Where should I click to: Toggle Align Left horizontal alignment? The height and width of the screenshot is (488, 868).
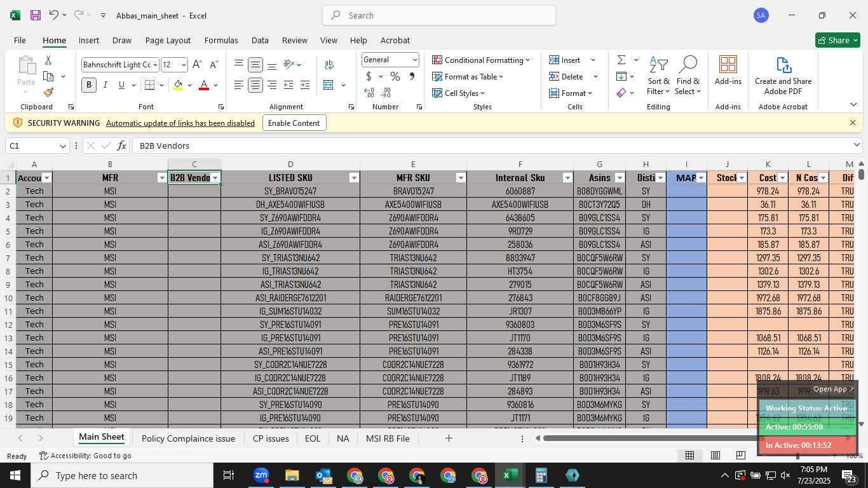pos(239,85)
